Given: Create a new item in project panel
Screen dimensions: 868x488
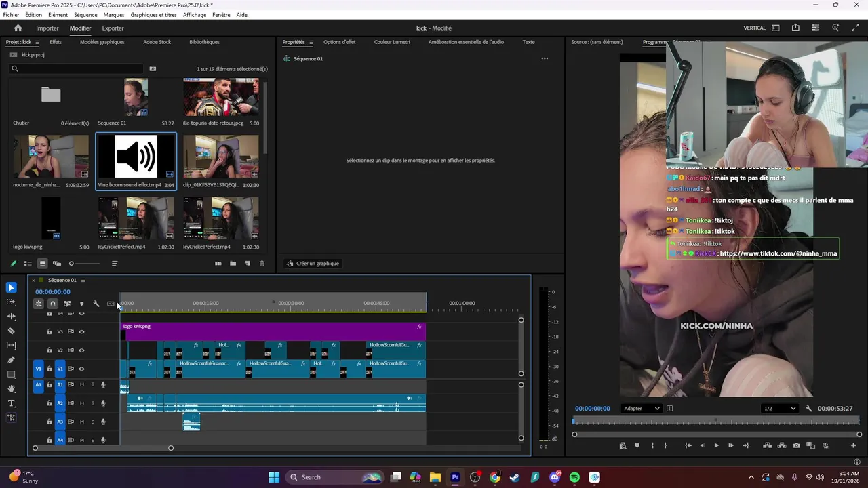Looking at the screenshot, I should [x=248, y=264].
